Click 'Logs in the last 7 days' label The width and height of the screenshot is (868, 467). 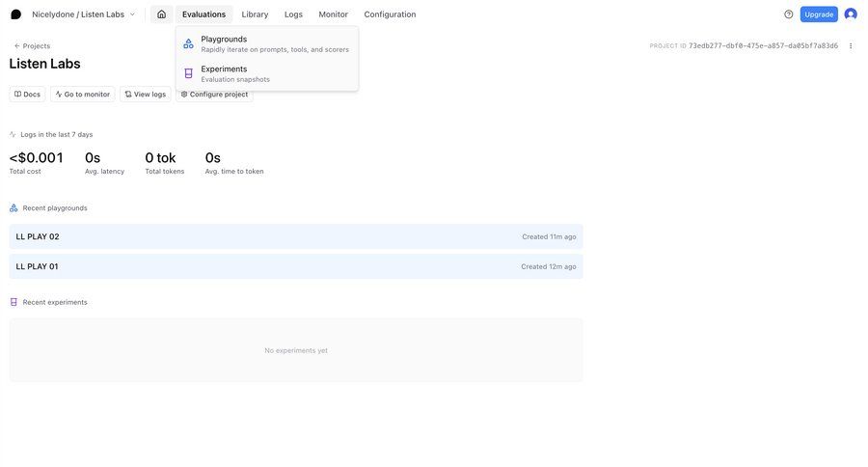pos(57,135)
